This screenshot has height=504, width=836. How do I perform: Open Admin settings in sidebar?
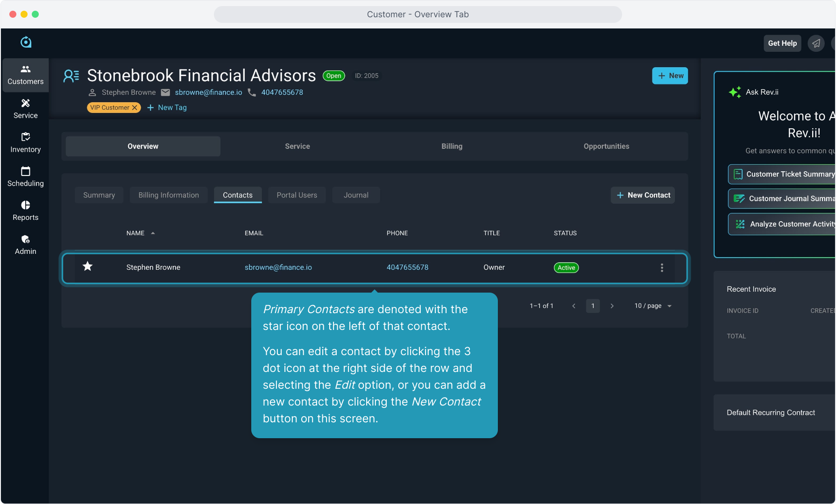click(25, 245)
